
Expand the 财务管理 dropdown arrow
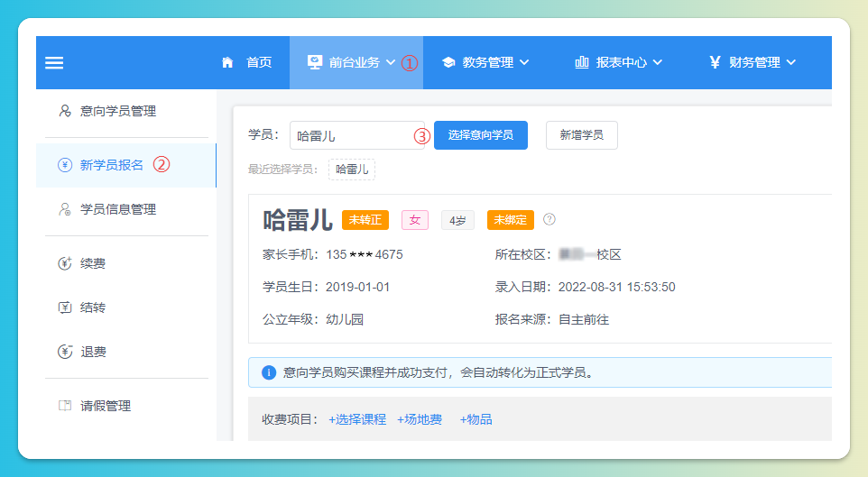[790, 62]
